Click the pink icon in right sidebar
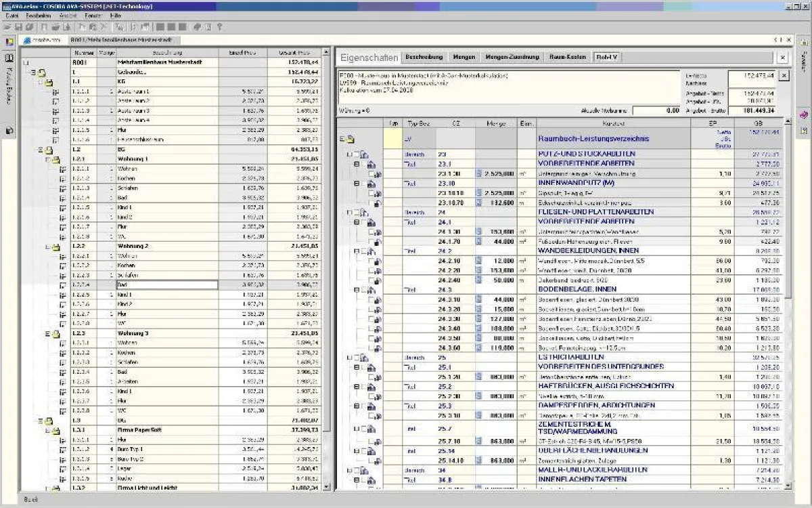This screenshot has height=508, width=812. (804, 115)
